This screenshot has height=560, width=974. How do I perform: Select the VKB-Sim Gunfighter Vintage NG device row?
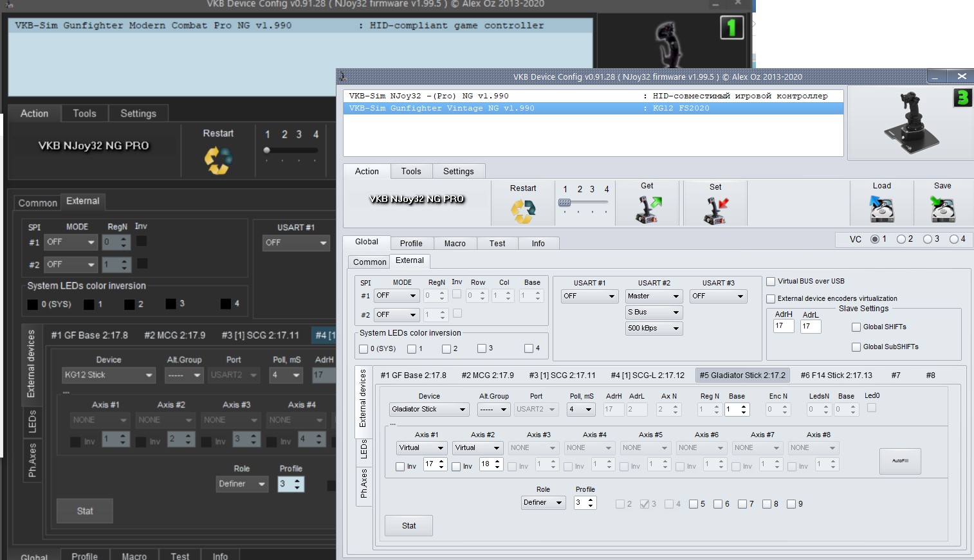point(593,109)
